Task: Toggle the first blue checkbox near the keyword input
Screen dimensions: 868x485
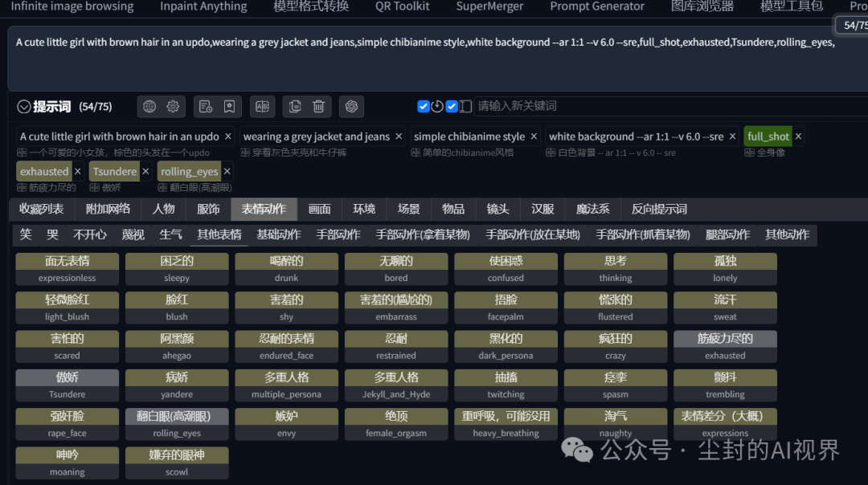Action: click(424, 106)
